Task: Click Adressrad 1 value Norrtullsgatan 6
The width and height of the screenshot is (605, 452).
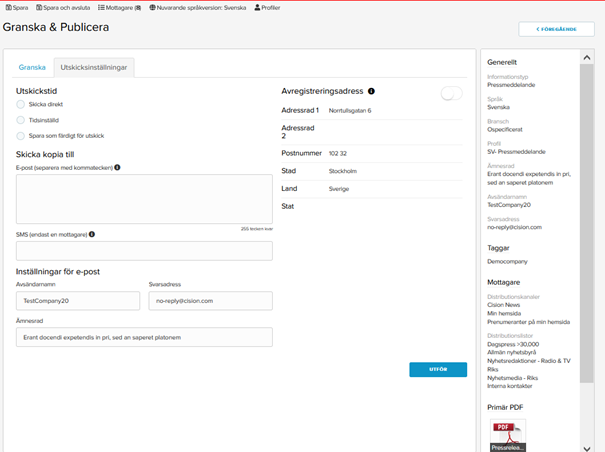Action: [350, 110]
